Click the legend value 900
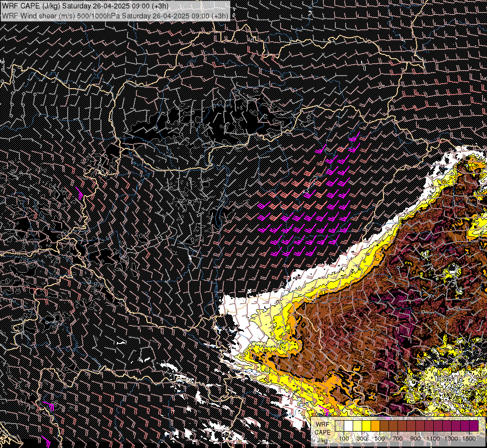 [x=415, y=439]
